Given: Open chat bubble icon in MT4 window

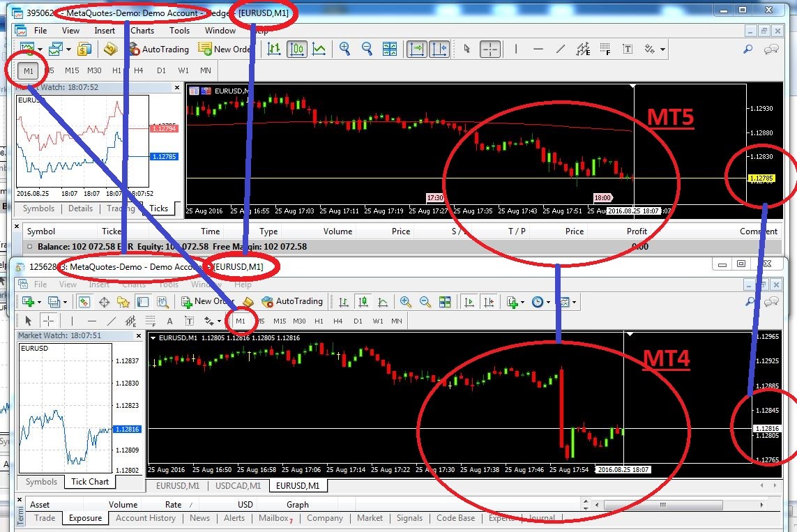Looking at the screenshot, I should tap(771, 301).
